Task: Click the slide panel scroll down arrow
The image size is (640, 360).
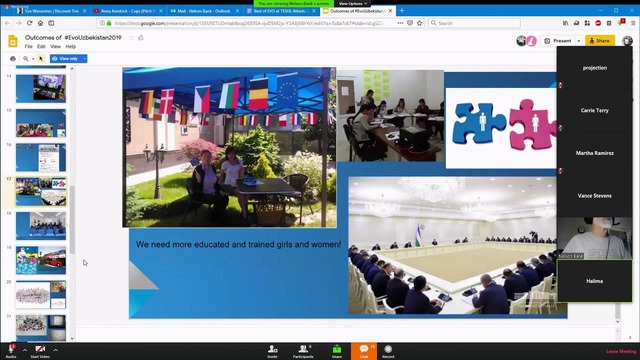Action: tap(72, 338)
